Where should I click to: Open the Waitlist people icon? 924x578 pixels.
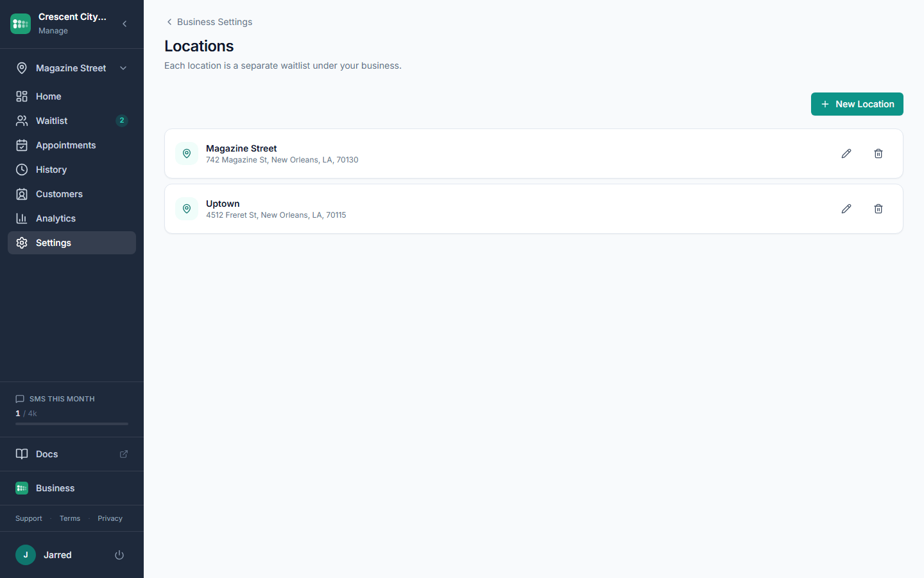[22, 121]
